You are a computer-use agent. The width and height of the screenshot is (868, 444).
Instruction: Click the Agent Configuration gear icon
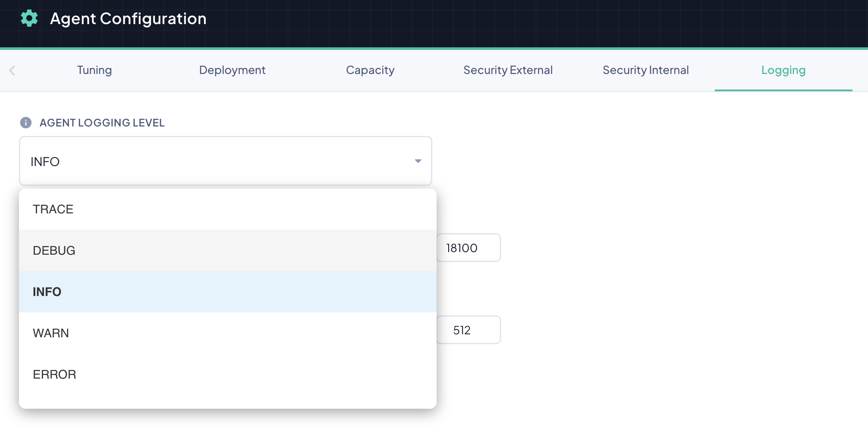click(x=29, y=18)
